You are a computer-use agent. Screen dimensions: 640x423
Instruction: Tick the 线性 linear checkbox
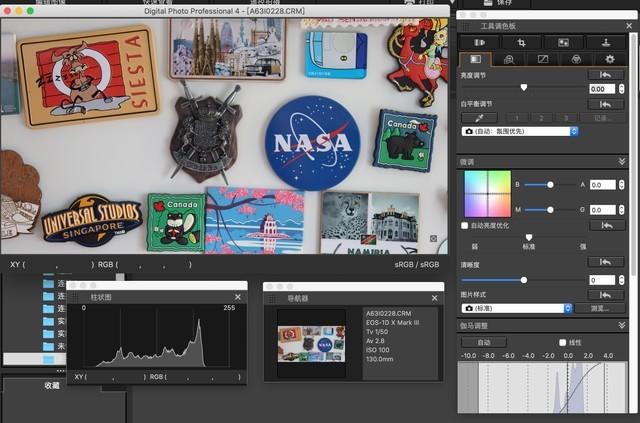[562, 343]
